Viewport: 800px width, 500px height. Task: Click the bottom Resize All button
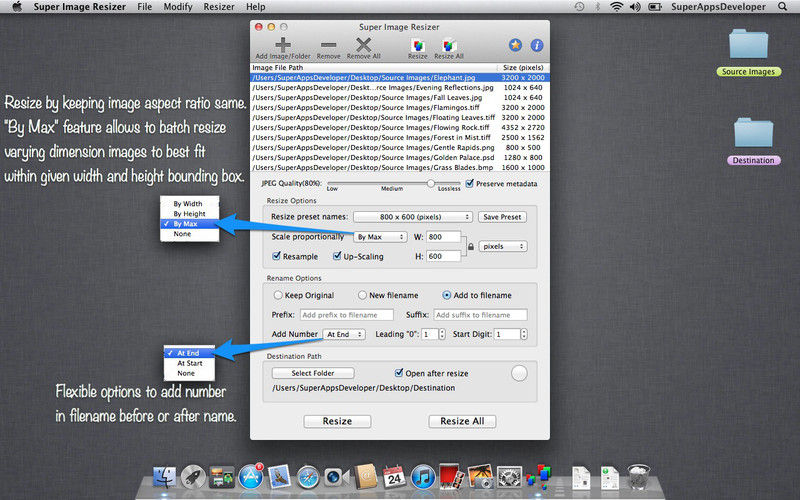(462, 421)
